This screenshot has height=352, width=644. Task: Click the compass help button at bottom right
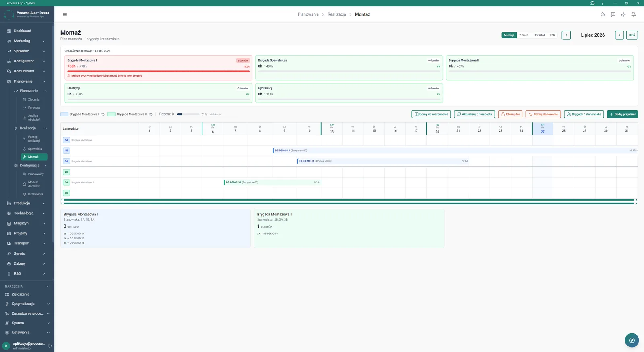tap(632, 340)
